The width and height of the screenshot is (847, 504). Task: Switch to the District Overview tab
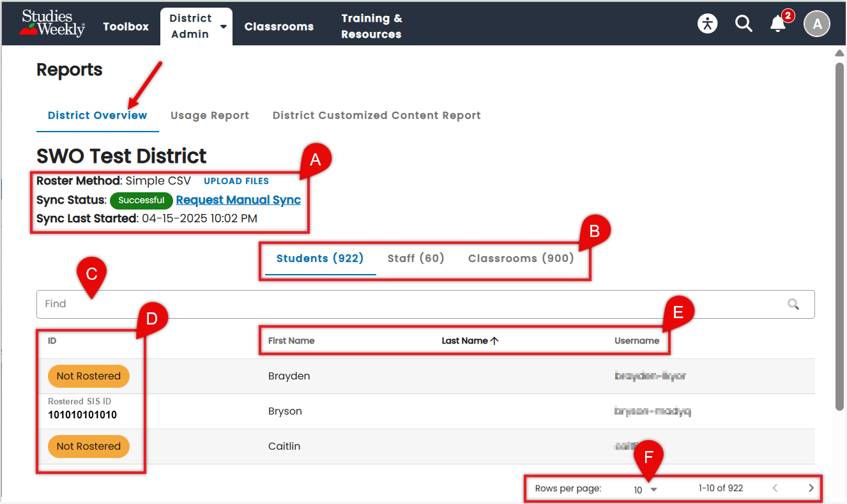(98, 116)
